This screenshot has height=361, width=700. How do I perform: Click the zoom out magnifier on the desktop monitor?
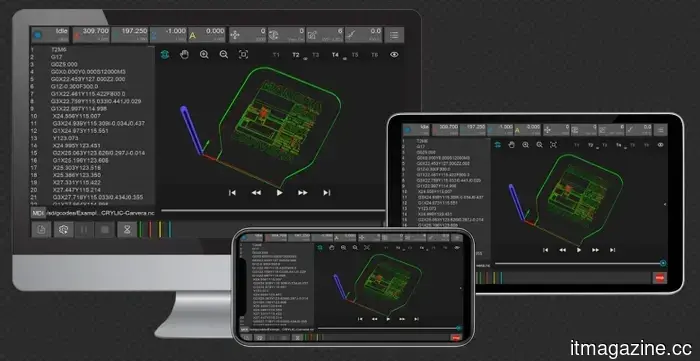(224, 54)
